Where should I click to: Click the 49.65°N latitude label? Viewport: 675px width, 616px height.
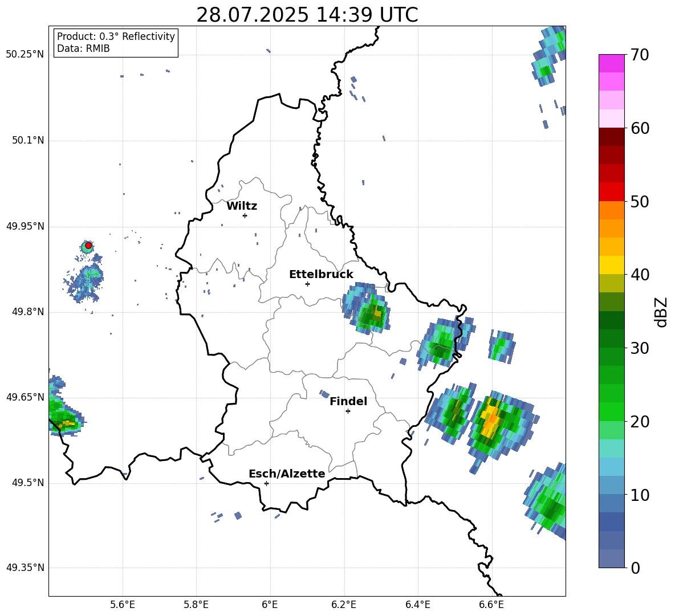click(25, 397)
